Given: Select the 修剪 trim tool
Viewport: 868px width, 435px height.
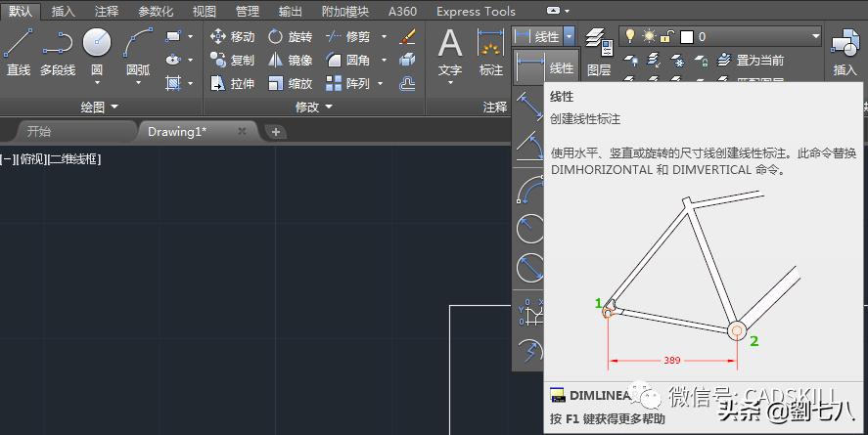Looking at the screenshot, I should [x=348, y=36].
